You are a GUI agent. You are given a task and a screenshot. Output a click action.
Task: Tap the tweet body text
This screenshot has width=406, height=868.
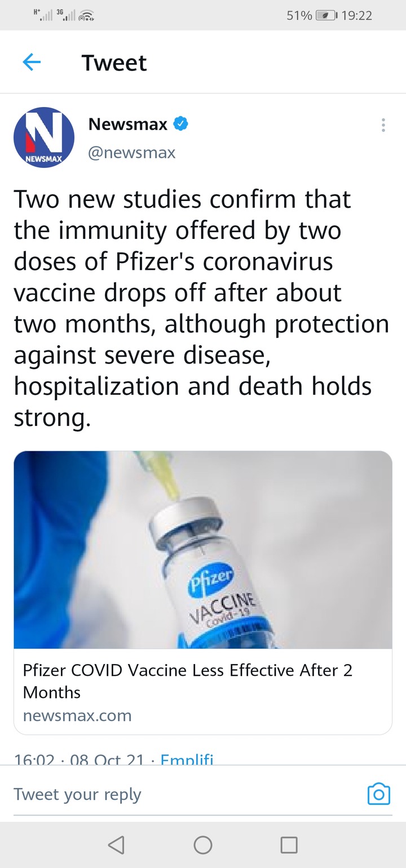(x=201, y=309)
